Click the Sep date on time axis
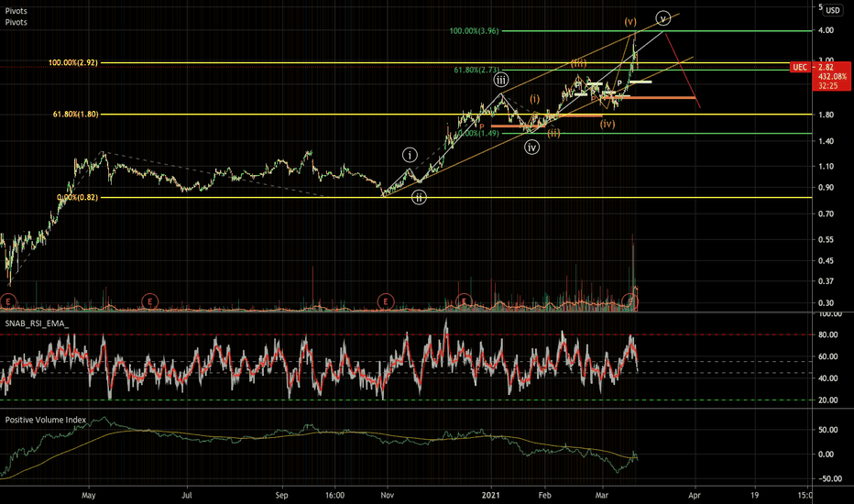This screenshot has height=504, width=854. click(281, 495)
